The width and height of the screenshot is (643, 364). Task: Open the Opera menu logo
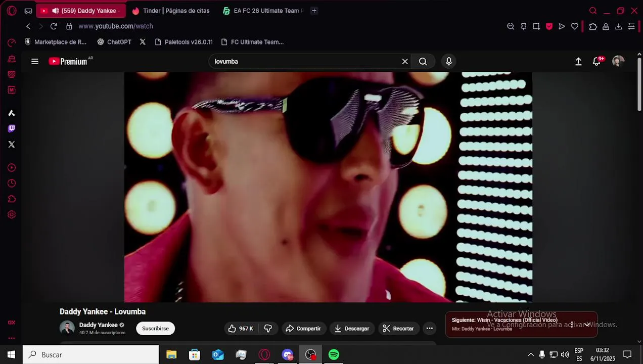(12, 11)
